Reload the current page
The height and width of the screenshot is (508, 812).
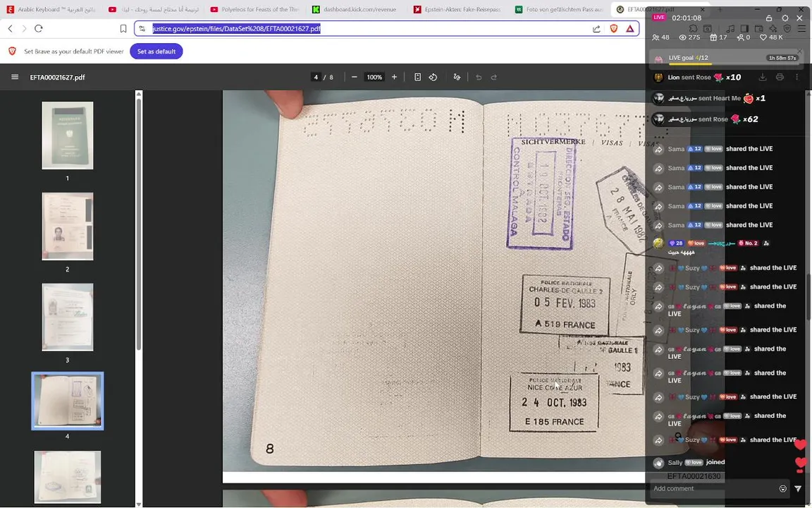point(38,28)
